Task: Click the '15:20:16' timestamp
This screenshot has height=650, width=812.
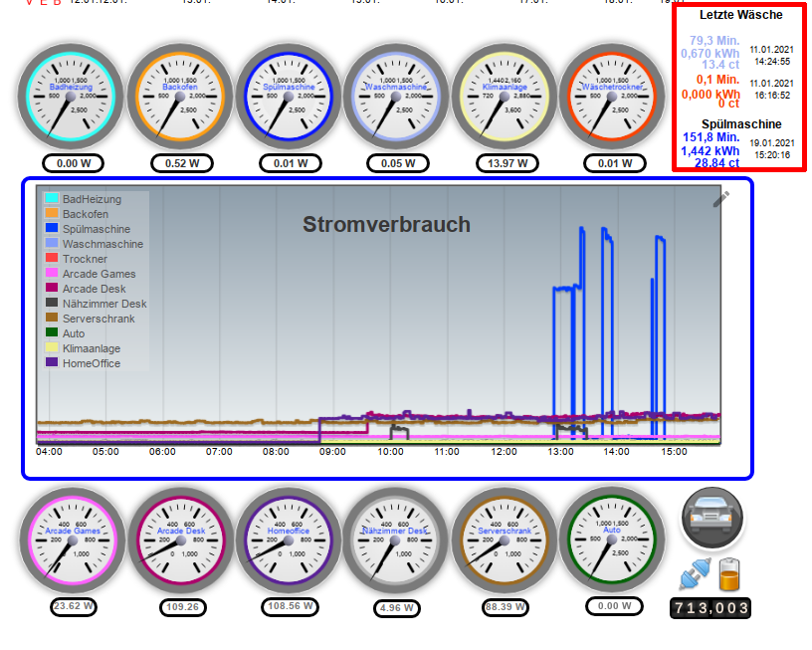Action: [772, 155]
